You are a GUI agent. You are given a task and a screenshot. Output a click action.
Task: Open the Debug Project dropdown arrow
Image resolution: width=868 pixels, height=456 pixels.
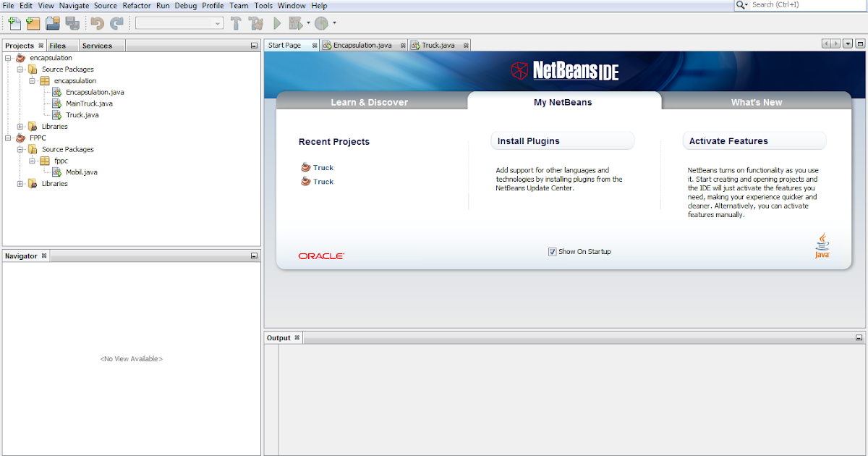click(309, 23)
